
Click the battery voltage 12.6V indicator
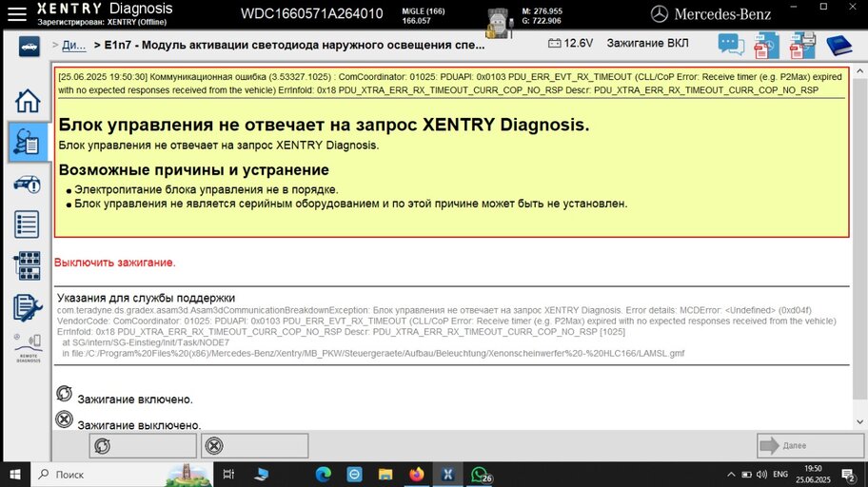coord(570,43)
